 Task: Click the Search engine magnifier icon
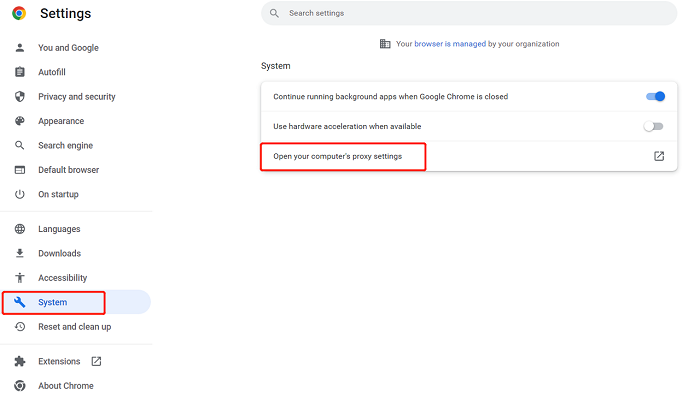coord(20,145)
